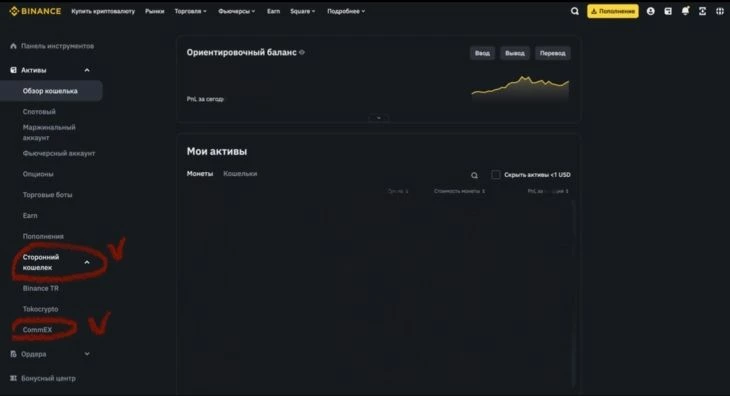The height and width of the screenshot is (396, 730).
Task: Switch to the Кошельки tab
Action: click(240, 174)
